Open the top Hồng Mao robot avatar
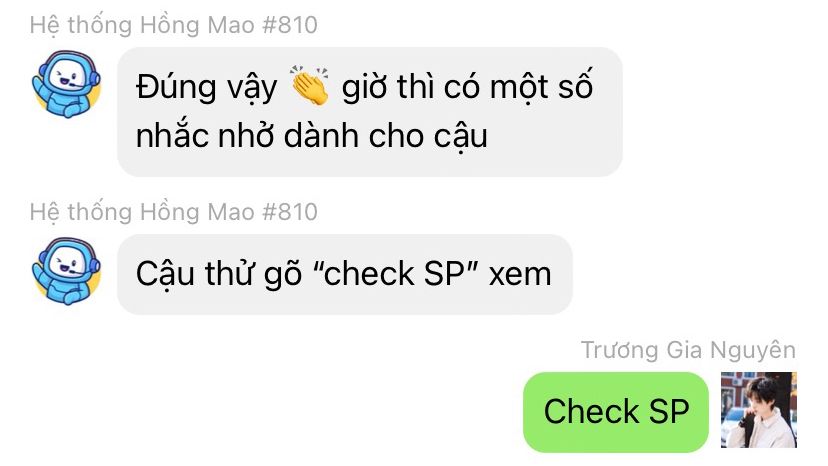Image resolution: width=828 pixels, height=466 pixels. click(x=67, y=84)
